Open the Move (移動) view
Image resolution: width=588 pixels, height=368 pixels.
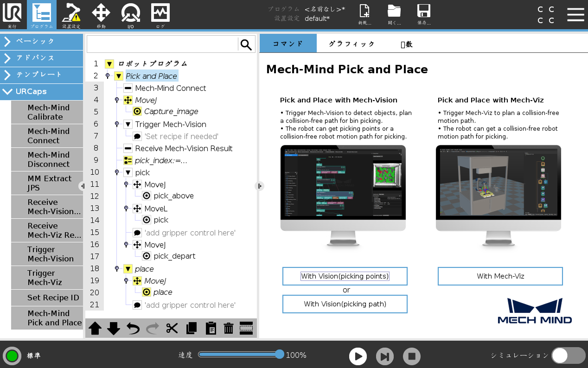[x=101, y=15]
